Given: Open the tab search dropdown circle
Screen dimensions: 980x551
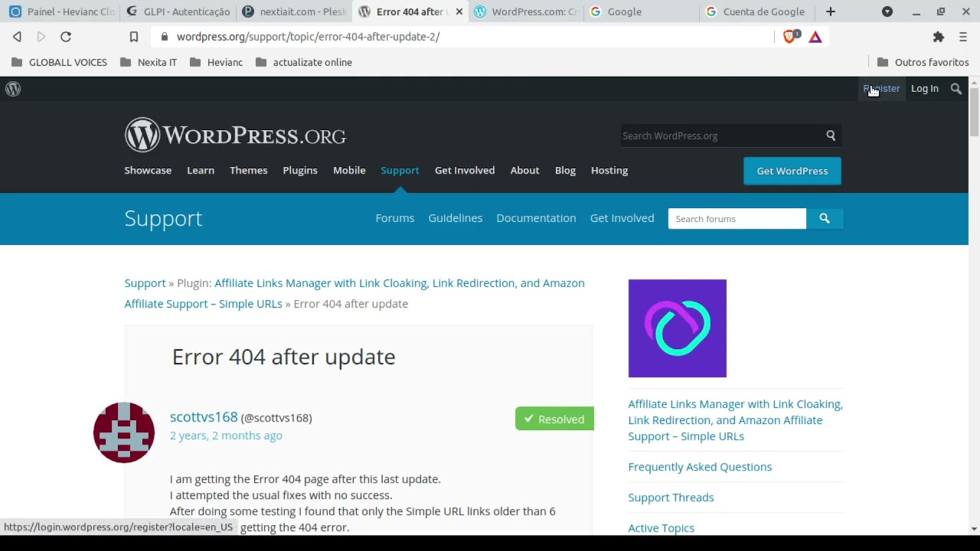Looking at the screenshot, I should pos(887,11).
